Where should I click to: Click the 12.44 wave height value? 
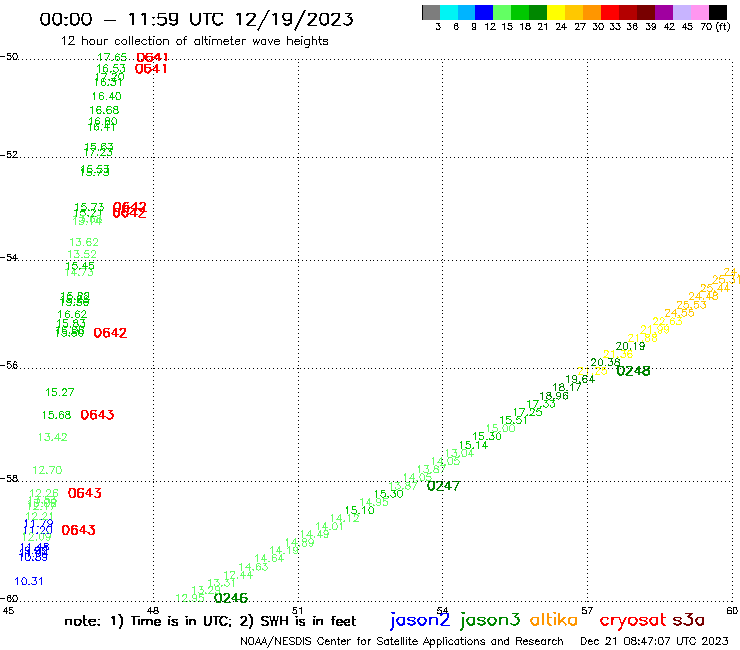click(238, 574)
